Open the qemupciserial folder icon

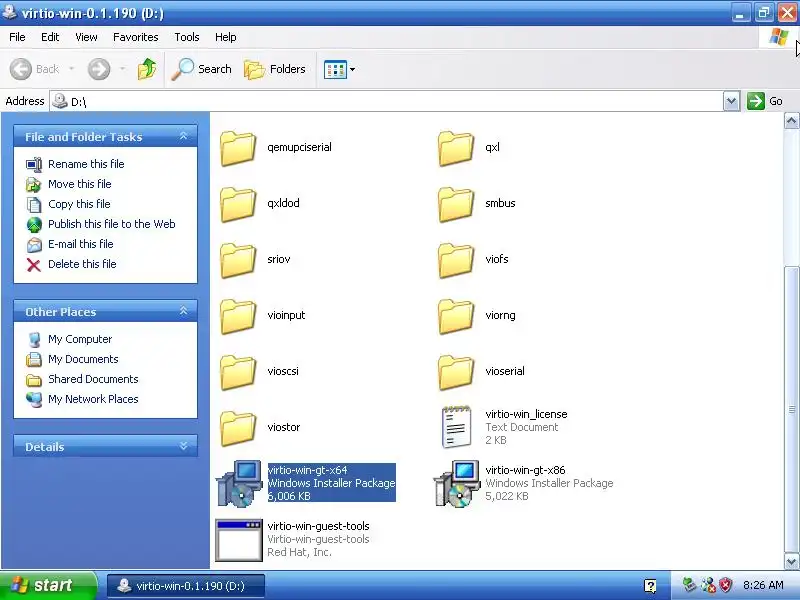pos(238,148)
